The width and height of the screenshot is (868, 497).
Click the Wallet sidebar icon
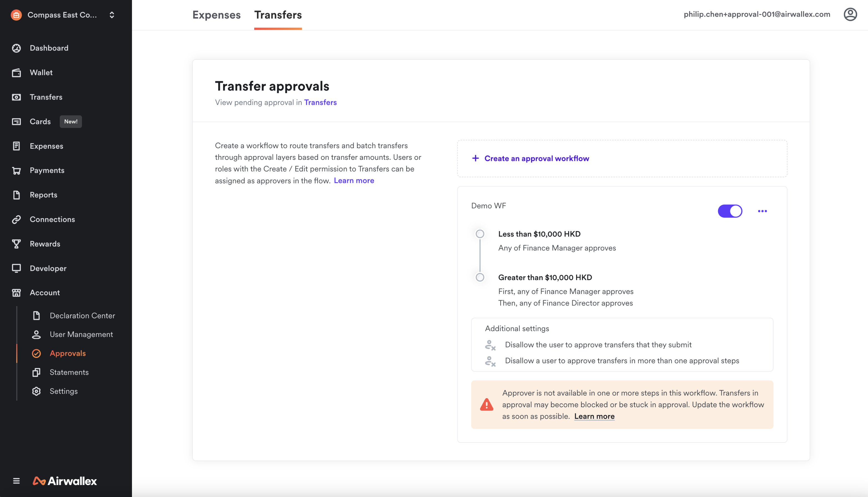coord(16,72)
